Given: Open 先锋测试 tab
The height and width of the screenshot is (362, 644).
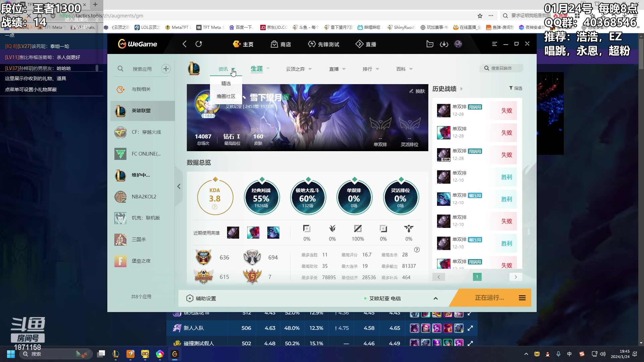Looking at the screenshot, I should pos(323,44).
